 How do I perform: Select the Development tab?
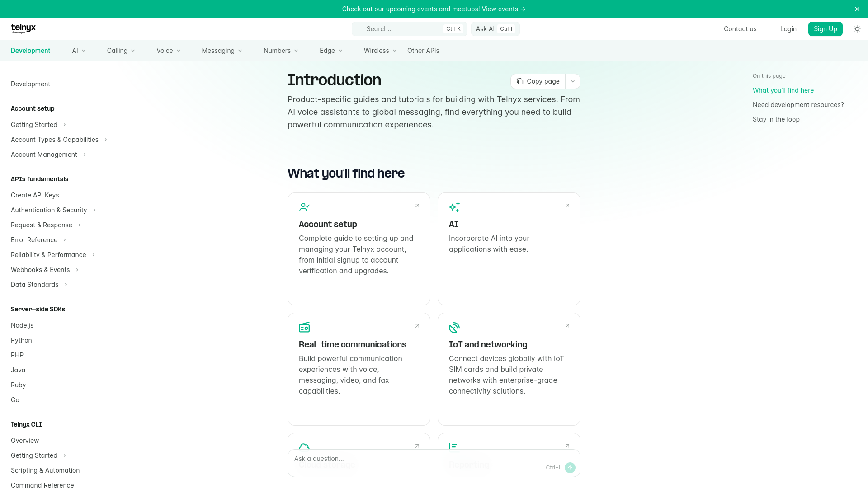[x=31, y=51]
